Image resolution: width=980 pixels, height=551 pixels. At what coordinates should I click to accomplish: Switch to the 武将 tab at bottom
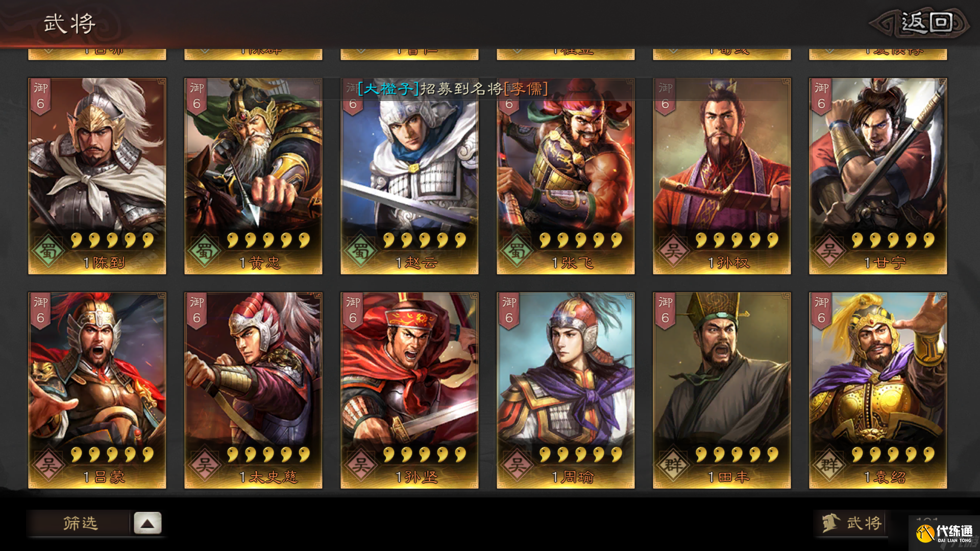(852, 523)
